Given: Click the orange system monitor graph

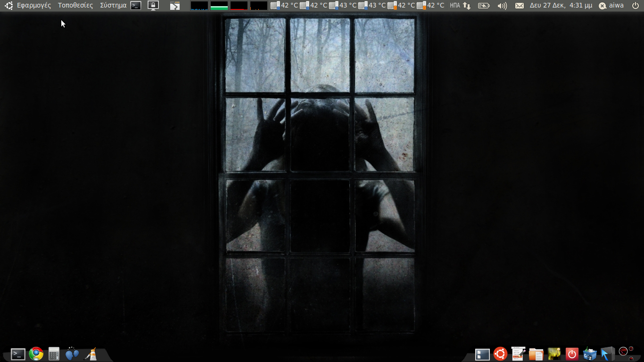Looking at the screenshot, I should (x=259, y=6).
